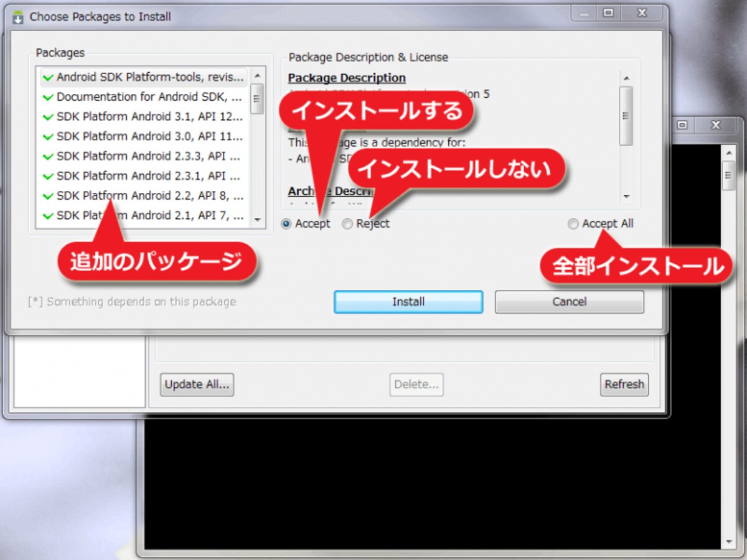Screen dimensions: 747x560
Task: Select SDK Platform Android 2.3.1 package
Action: tap(144, 176)
